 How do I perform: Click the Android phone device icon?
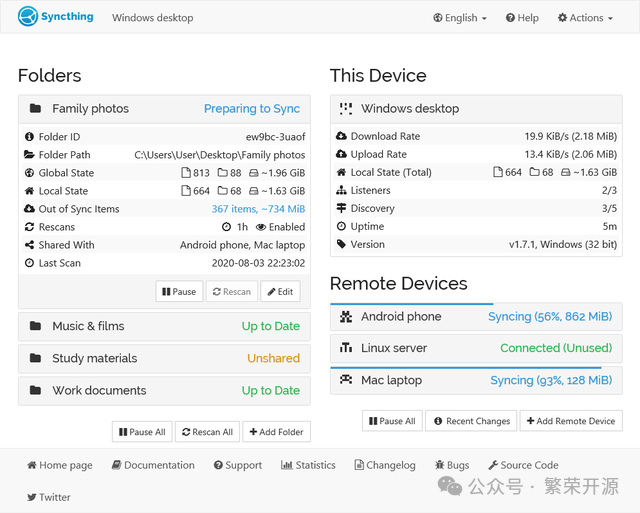tap(346, 317)
